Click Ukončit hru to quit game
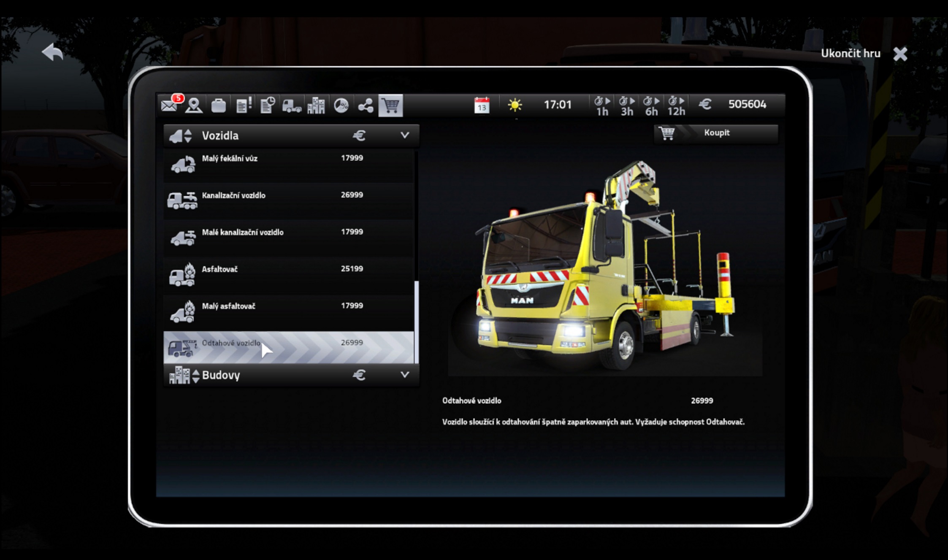Viewport: 948px width, 560px height. pyautogui.click(x=850, y=53)
